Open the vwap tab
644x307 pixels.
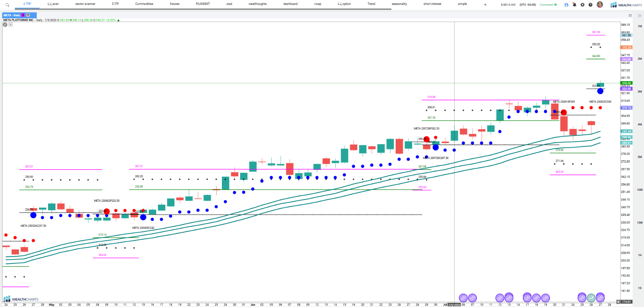(x=318, y=4)
